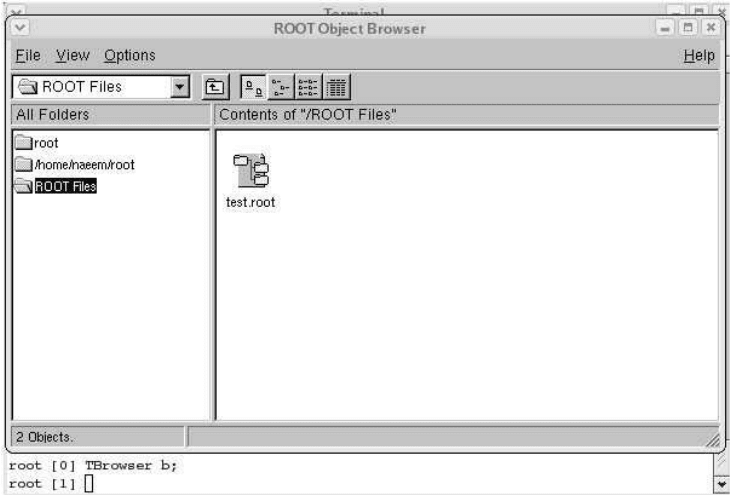Open the ROOT Files path dropdown arrow

[x=181, y=86]
